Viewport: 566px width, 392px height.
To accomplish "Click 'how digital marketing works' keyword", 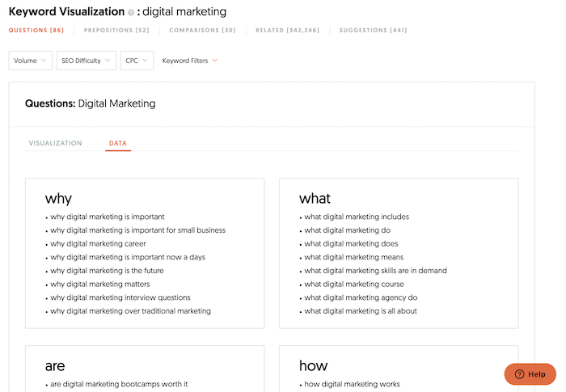I will point(352,384).
